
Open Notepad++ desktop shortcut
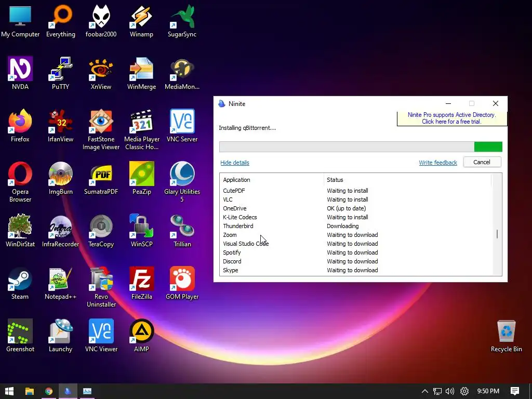coord(60,283)
